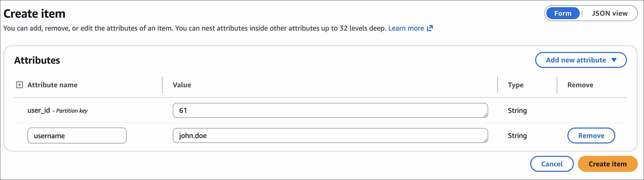Click the Partition key label beside user_id
The image size is (644, 180).
(71, 111)
